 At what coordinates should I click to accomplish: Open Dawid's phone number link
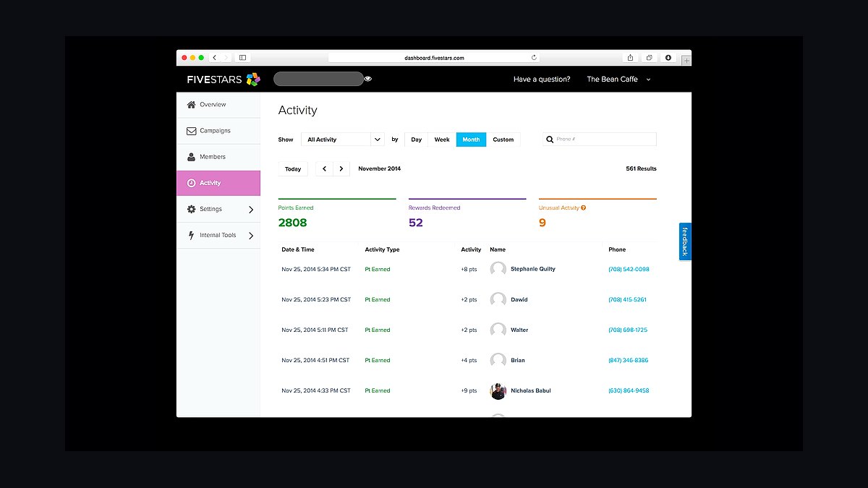(627, 300)
